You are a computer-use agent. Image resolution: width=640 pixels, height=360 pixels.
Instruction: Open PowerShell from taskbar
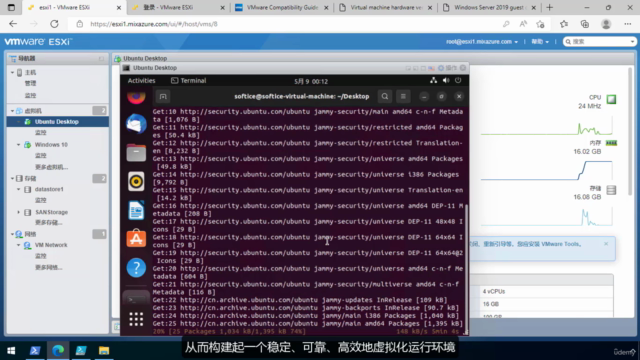[35, 350]
